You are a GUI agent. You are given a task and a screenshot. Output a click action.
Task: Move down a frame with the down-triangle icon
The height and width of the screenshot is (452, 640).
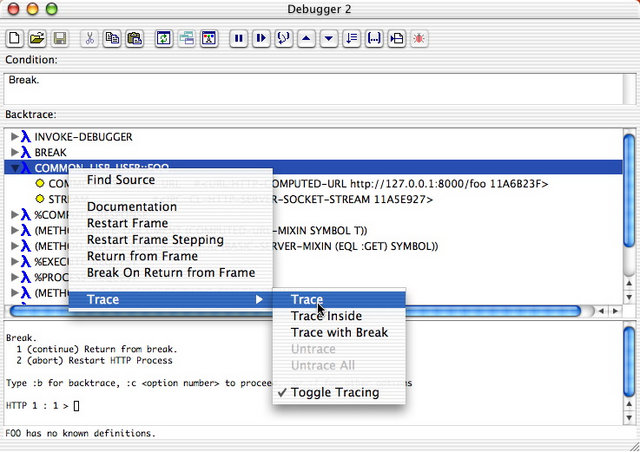pos(329,39)
